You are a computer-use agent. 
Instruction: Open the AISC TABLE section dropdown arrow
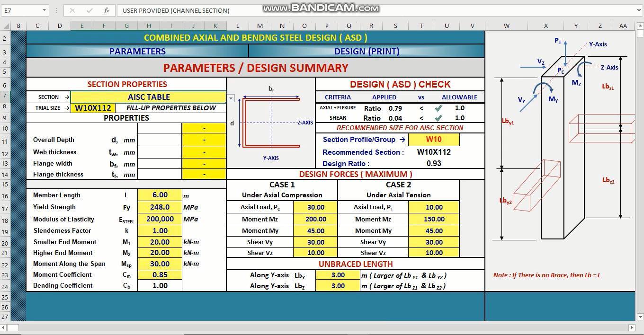(x=231, y=98)
